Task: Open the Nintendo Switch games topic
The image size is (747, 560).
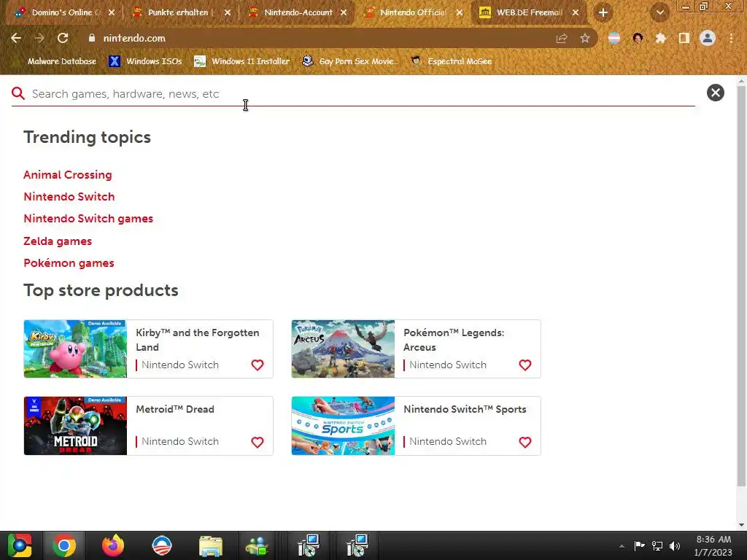Action: pyautogui.click(x=88, y=219)
